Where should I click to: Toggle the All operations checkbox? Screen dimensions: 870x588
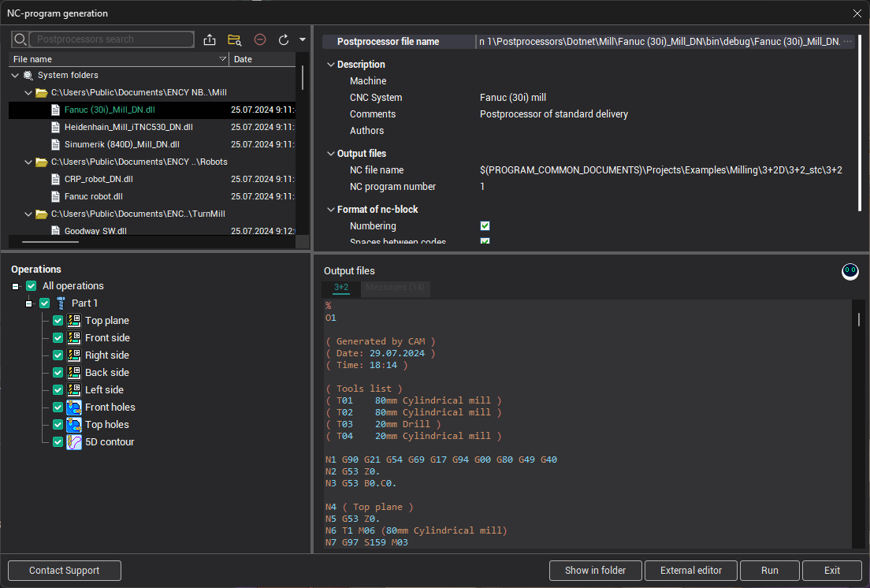click(32, 286)
